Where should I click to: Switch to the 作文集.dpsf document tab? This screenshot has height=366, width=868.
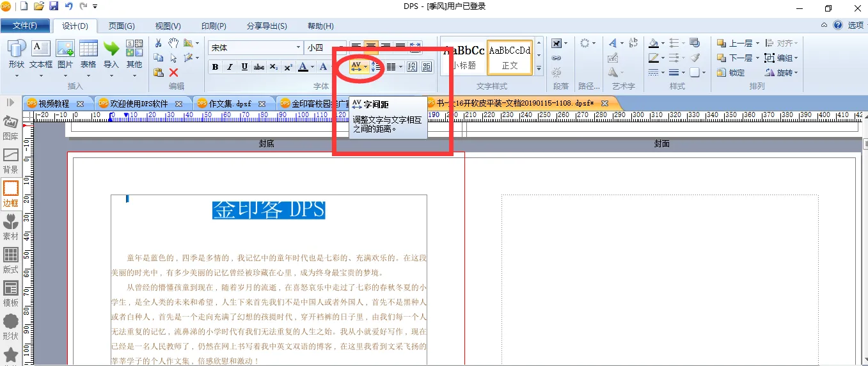230,103
